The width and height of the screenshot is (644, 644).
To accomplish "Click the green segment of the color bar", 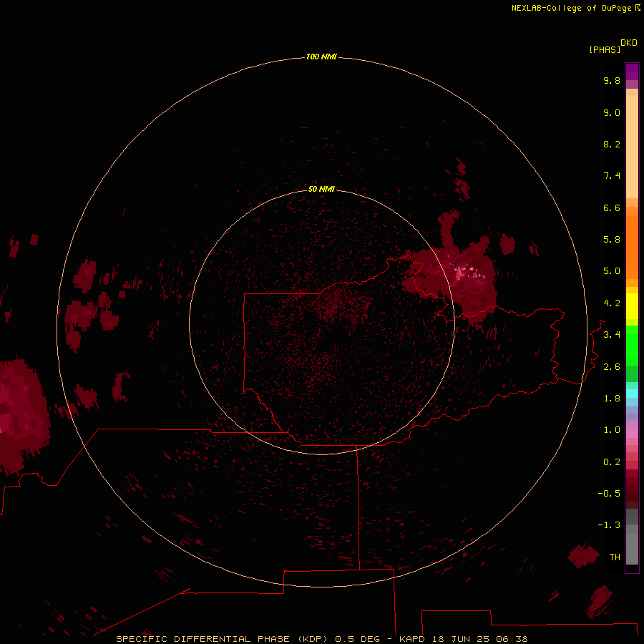I will coord(632,345).
